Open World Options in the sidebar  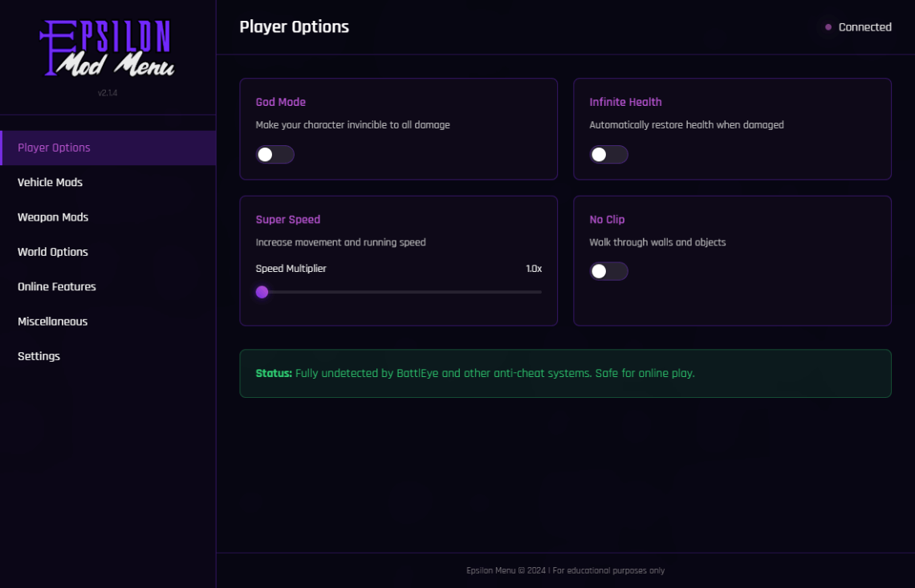[x=108, y=252]
